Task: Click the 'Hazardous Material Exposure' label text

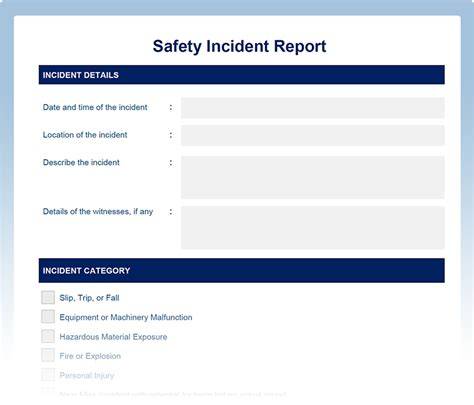Action: [113, 337]
